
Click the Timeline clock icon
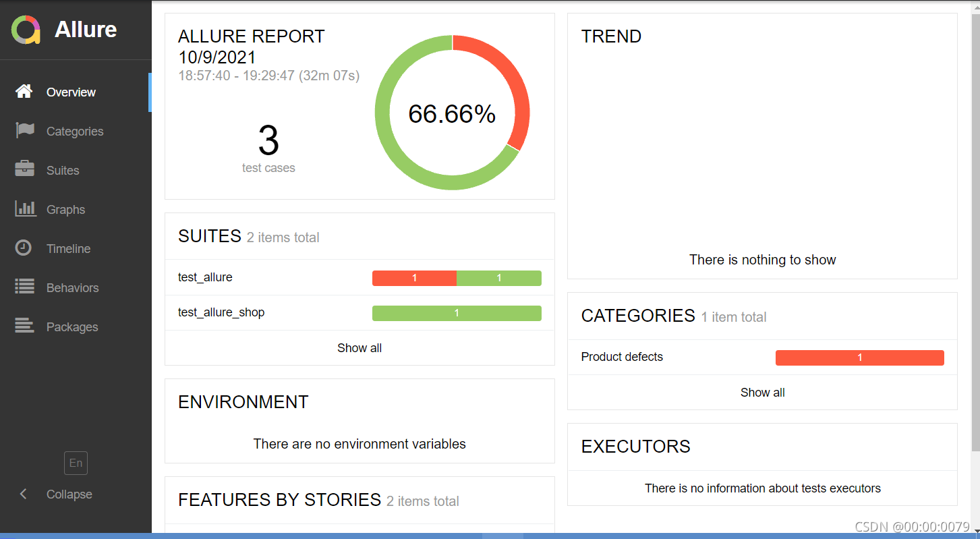pyautogui.click(x=24, y=248)
